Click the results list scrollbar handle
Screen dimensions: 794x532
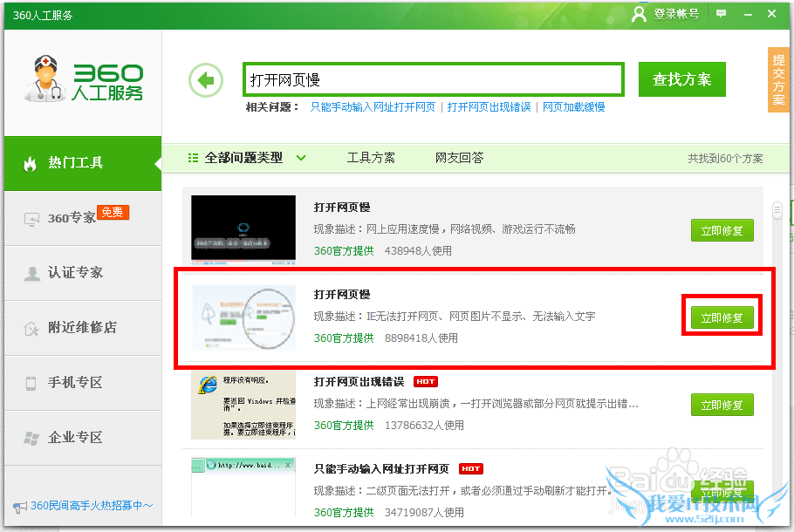(x=777, y=210)
